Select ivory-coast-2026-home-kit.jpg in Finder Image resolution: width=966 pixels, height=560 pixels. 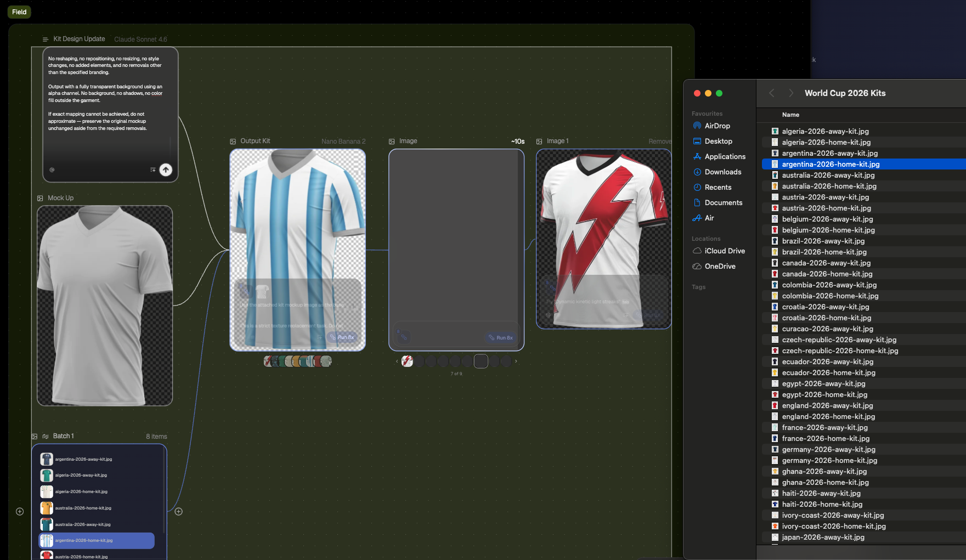864,527
